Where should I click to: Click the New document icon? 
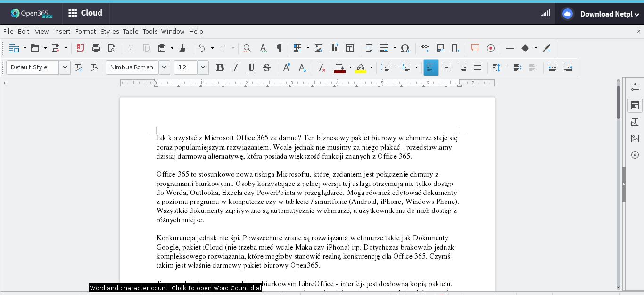coord(14,48)
